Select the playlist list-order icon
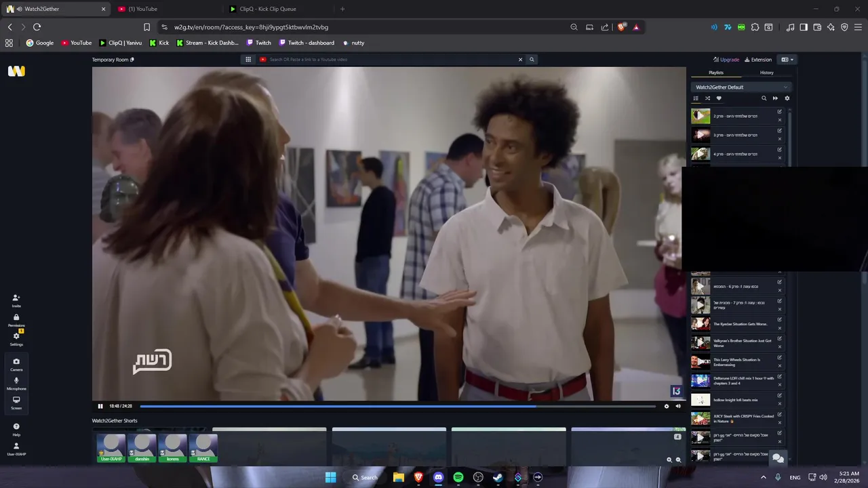Screen dimensions: 868x488 (x=696, y=98)
